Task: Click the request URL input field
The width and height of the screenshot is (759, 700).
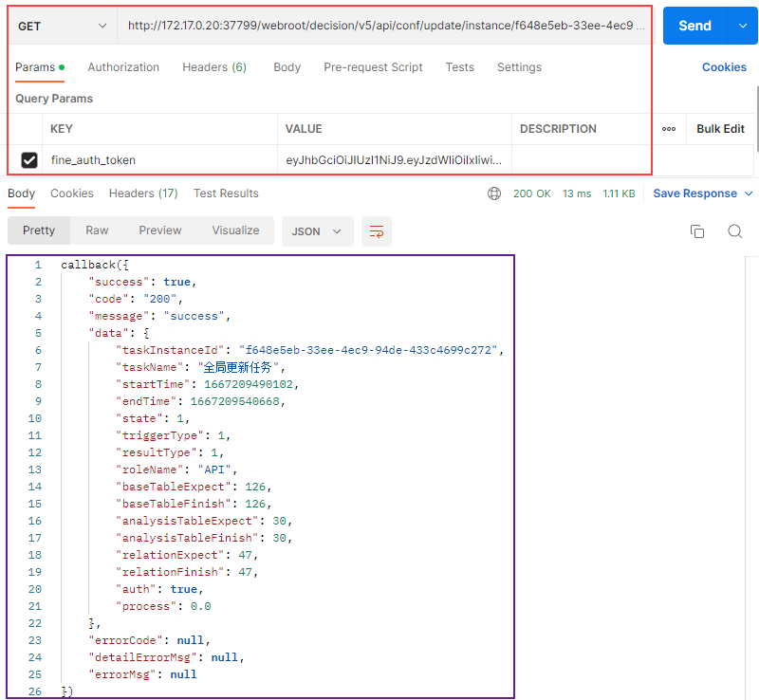Action: point(384,26)
